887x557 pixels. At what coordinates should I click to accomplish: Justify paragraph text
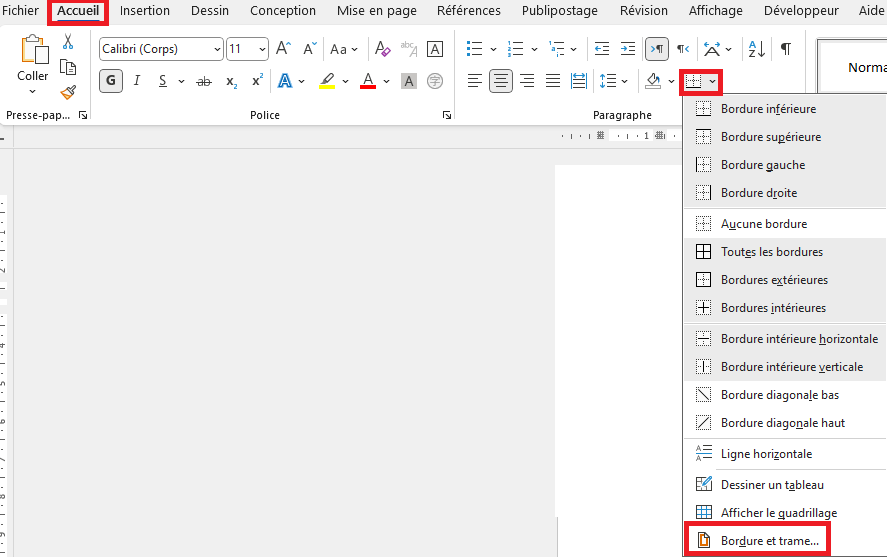click(553, 81)
